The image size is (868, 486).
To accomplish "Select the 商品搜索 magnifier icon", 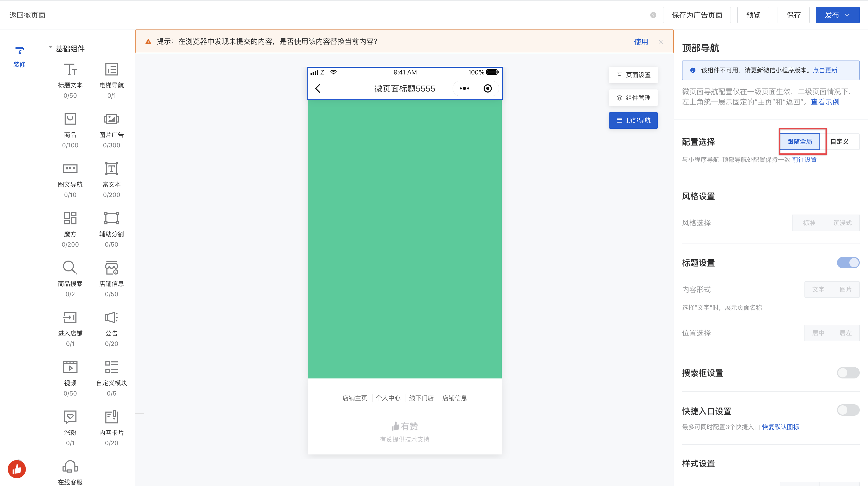I will coord(70,268).
